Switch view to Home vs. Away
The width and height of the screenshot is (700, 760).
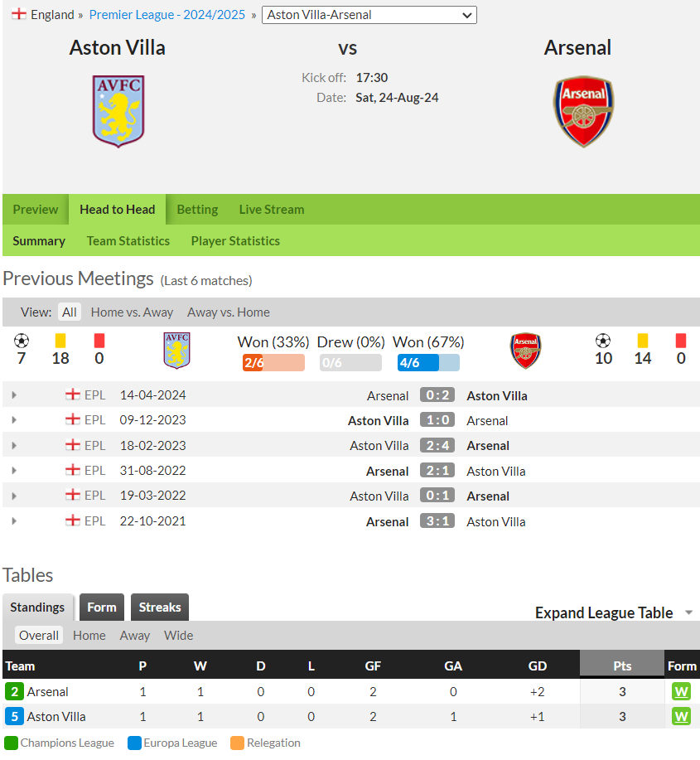click(x=132, y=312)
